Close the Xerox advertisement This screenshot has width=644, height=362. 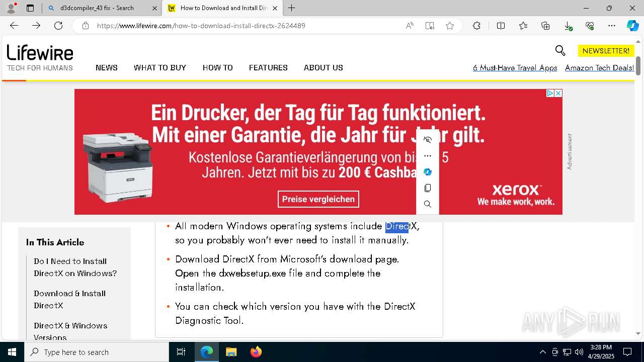coord(558,93)
